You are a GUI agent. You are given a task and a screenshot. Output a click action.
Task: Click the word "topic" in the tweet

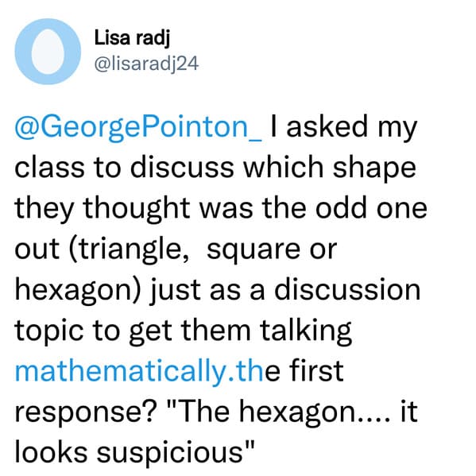click(x=49, y=331)
